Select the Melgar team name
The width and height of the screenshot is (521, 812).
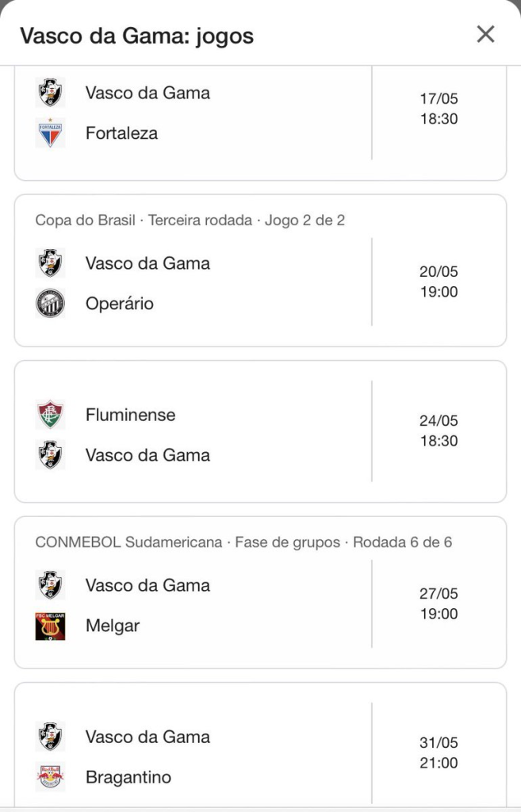click(x=113, y=626)
